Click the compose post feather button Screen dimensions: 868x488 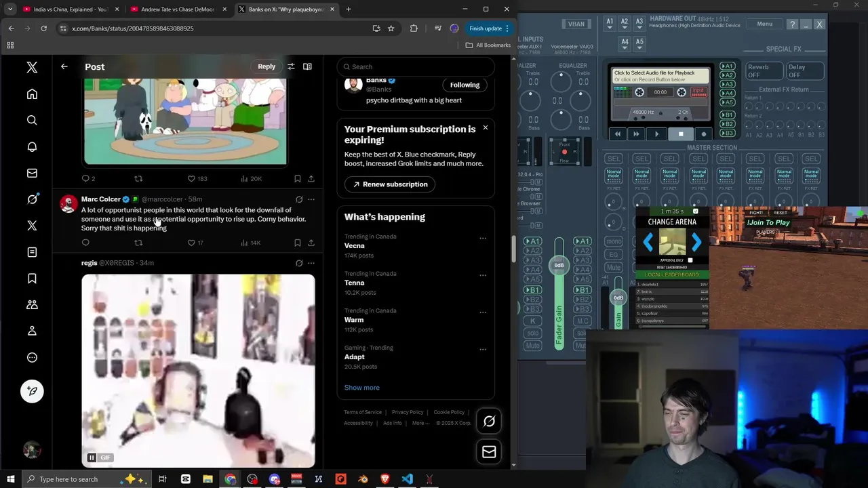pyautogui.click(x=32, y=391)
